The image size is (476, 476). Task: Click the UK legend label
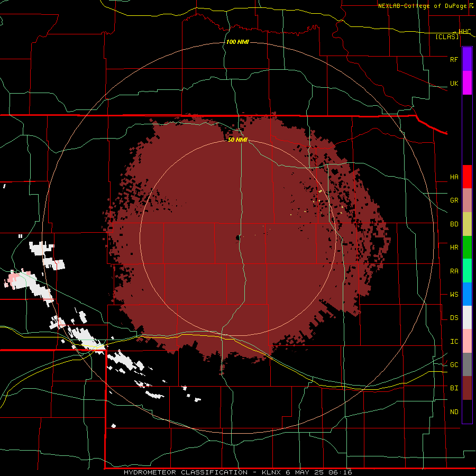point(454,83)
